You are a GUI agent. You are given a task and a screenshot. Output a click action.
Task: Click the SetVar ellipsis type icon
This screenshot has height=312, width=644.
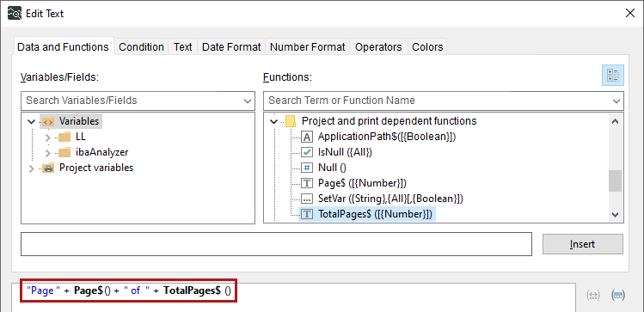click(x=307, y=199)
